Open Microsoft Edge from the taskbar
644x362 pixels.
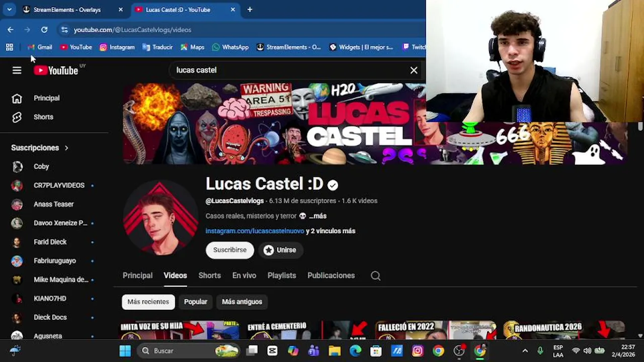point(355,350)
